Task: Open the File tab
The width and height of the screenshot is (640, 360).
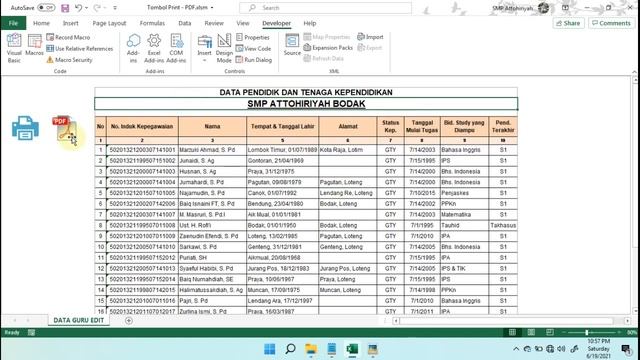Action: [13, 23]
